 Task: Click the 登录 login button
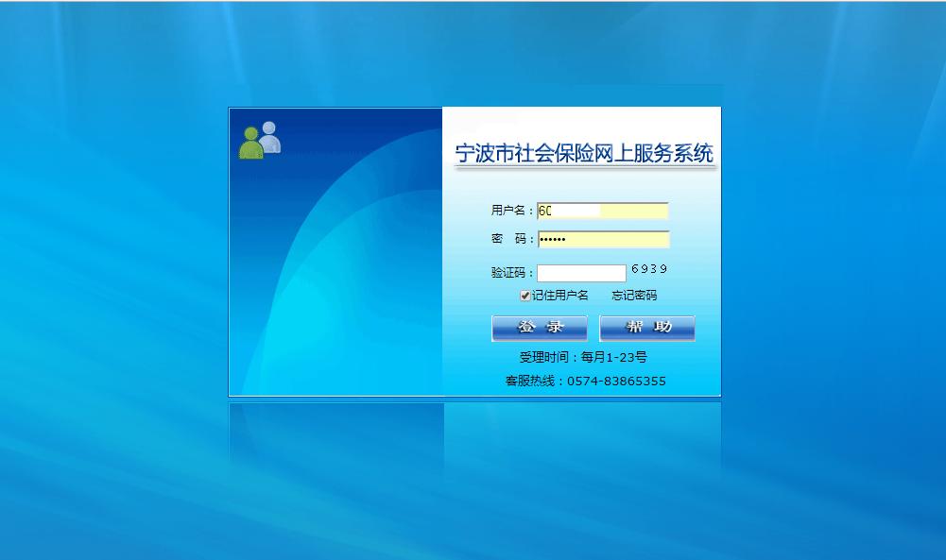tap(540, 328)
